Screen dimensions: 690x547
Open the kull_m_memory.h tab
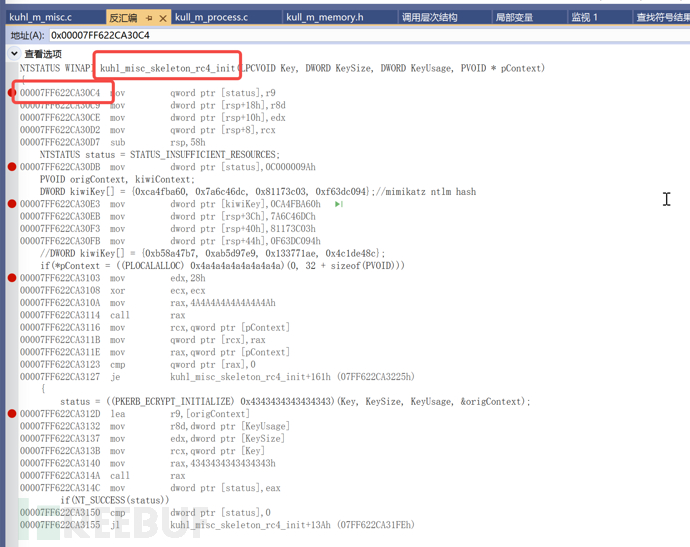[325, 17]
